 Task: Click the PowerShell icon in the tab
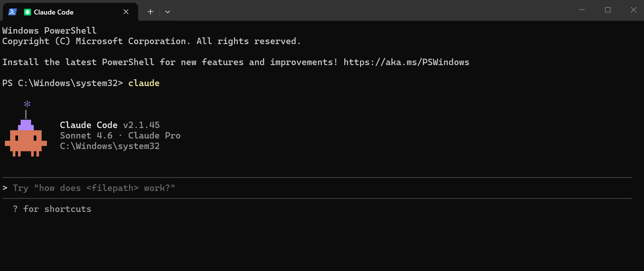[12, 12]
